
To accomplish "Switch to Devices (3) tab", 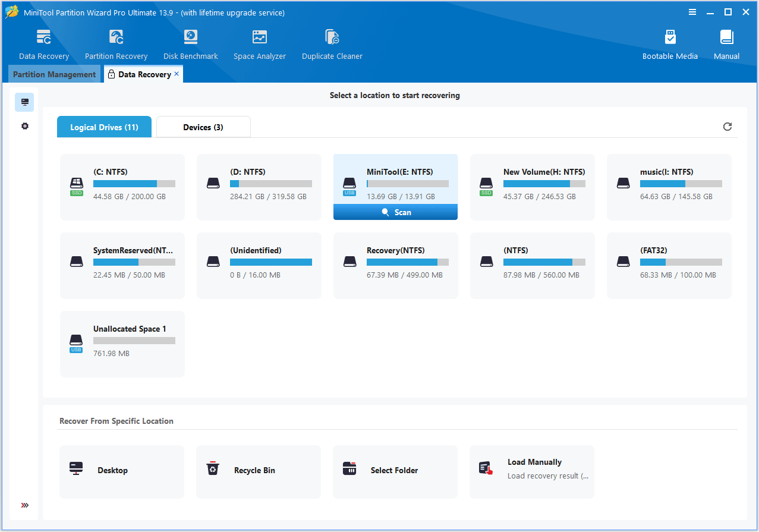I will (203, 127).
